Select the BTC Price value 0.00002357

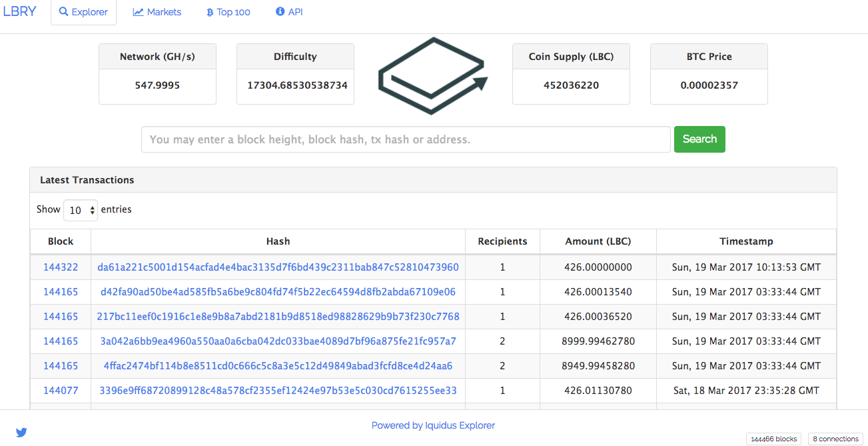[709, 85]
